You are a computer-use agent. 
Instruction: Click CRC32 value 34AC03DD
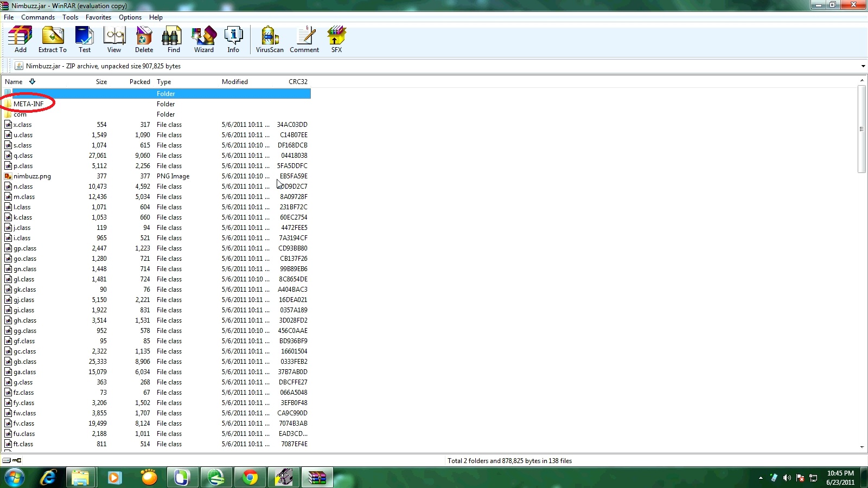[x=292, y=125]
